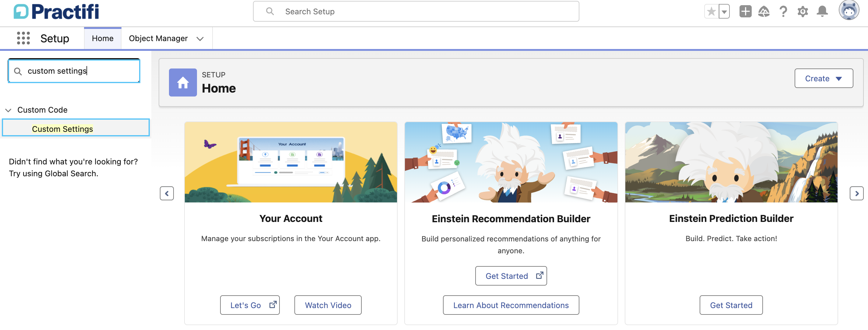Click Let's Go on Your Account card
Viewport: 868px width, 330px height.
(x=250, y=305)
